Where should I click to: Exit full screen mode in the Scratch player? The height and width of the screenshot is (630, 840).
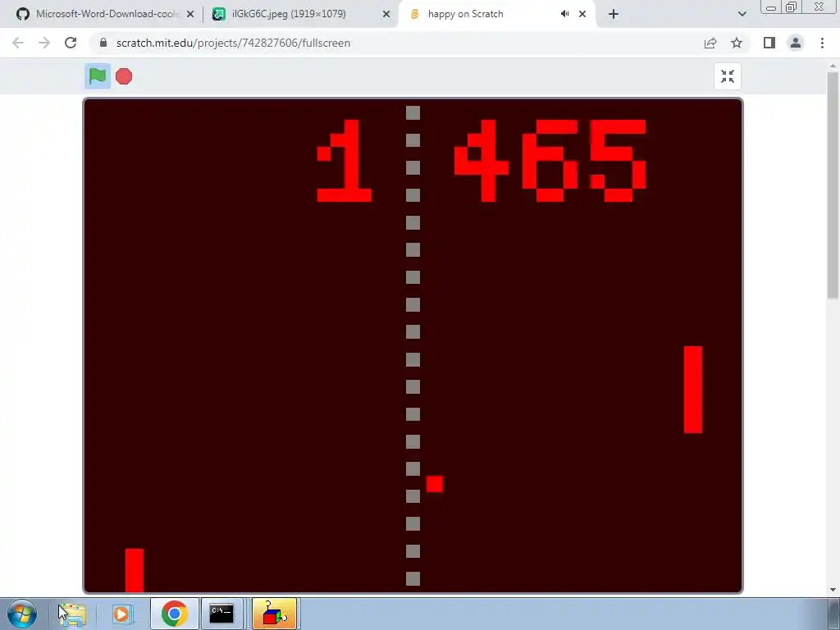click(728, 76)
